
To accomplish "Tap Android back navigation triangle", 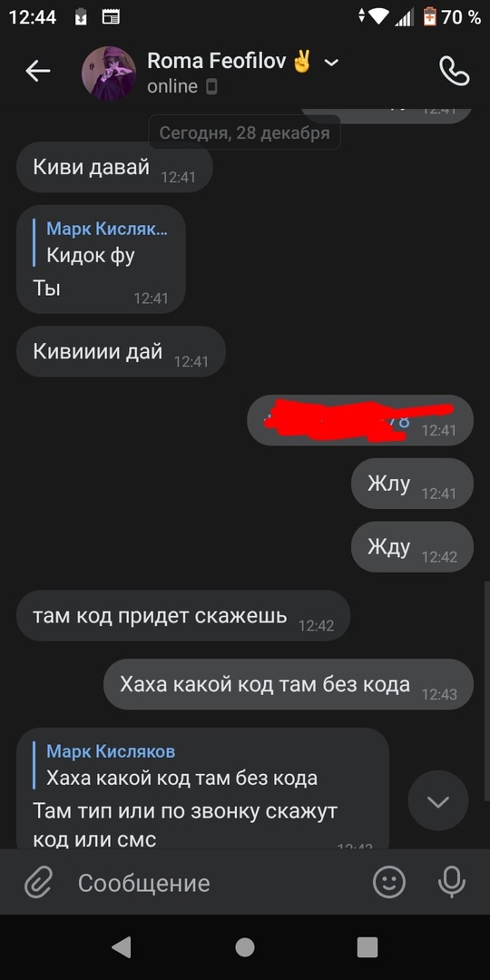I will point(122,947).
